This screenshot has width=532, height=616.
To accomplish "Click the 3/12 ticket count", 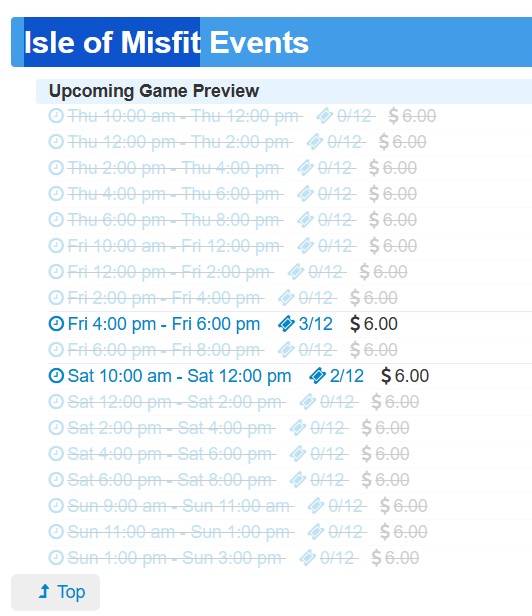I will pyautogui.click(x=316, y=324).
